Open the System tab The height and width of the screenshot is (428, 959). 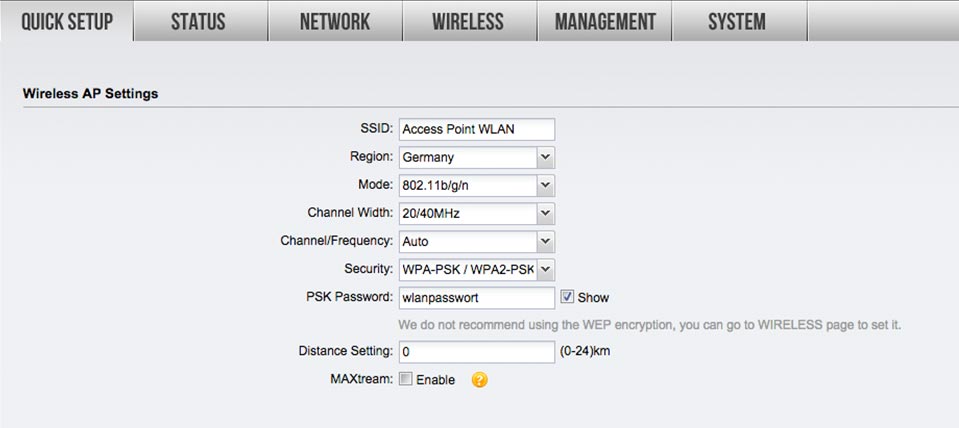pyautogui.click(x=736, y=21)
